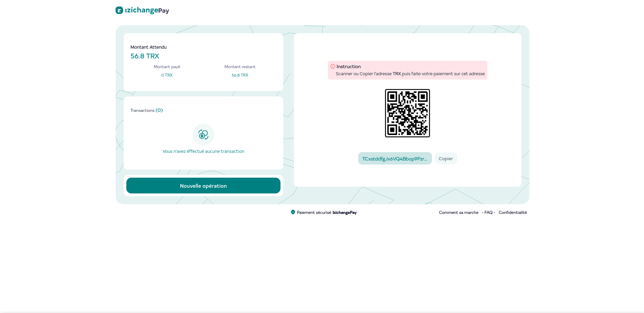644x313 pixels.
Task: Open the Comment sa marche link
Action: pyautogui.click(x=459, y=213)
